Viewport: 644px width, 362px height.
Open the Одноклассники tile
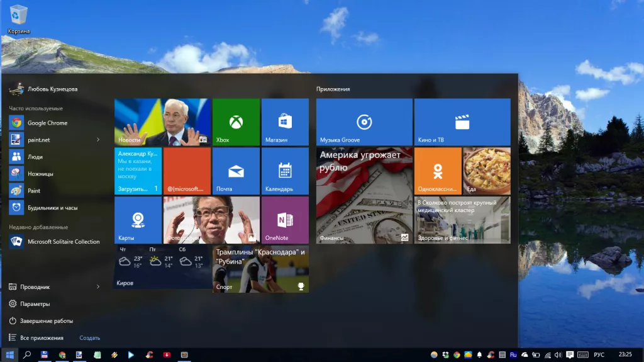(438, 171)
